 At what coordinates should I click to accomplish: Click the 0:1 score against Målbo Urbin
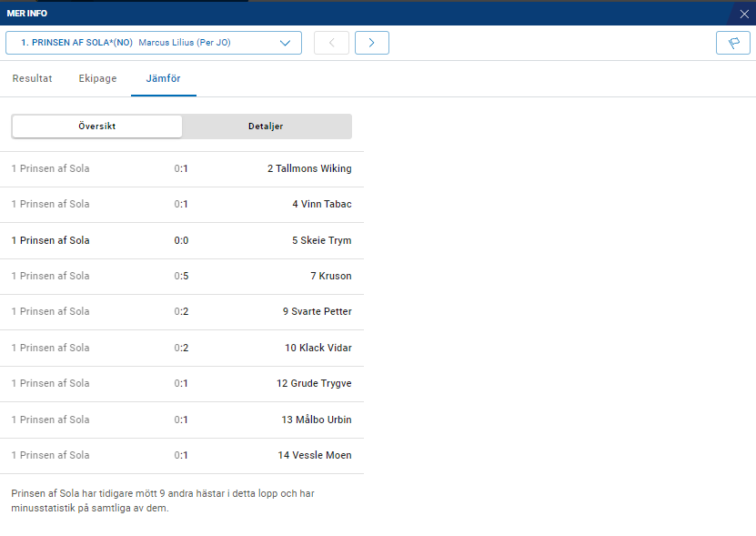(x=181, y=420)
